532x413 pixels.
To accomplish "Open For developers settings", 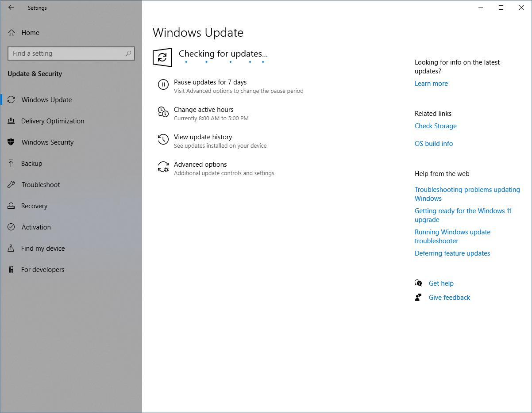I will pos(71,269).
